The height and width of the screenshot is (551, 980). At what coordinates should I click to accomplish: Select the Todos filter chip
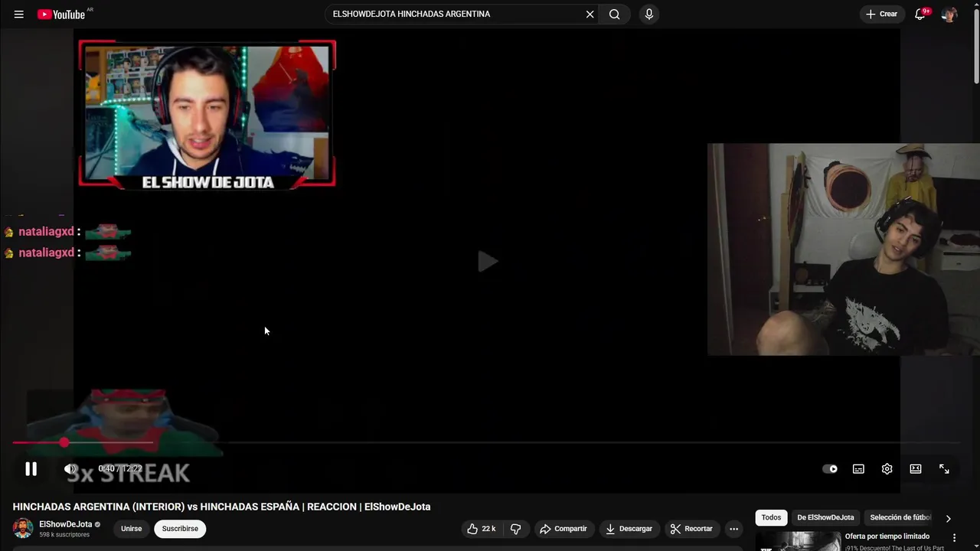[x=772, y=517]
